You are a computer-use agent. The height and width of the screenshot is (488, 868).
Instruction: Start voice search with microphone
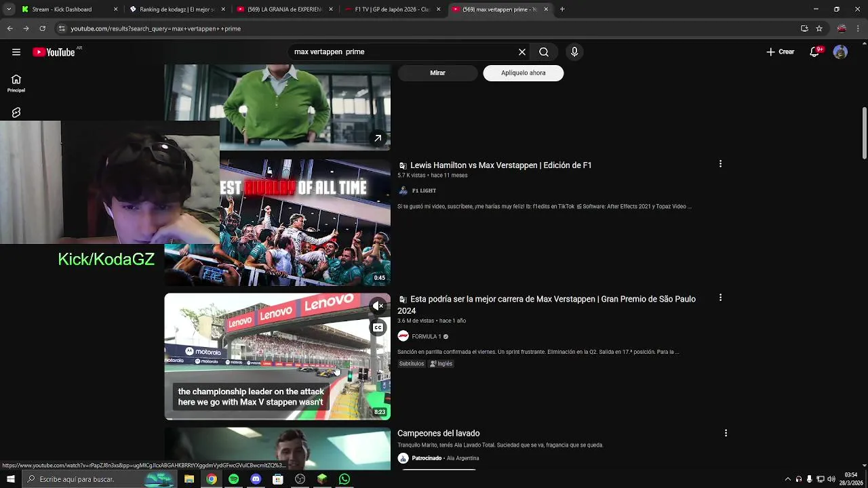click(x=574, y=52)
